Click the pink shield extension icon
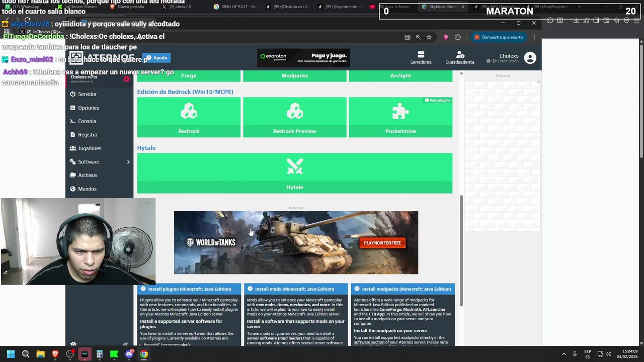Viewport: 644px width, 362px height. click(x=445, y=37)
